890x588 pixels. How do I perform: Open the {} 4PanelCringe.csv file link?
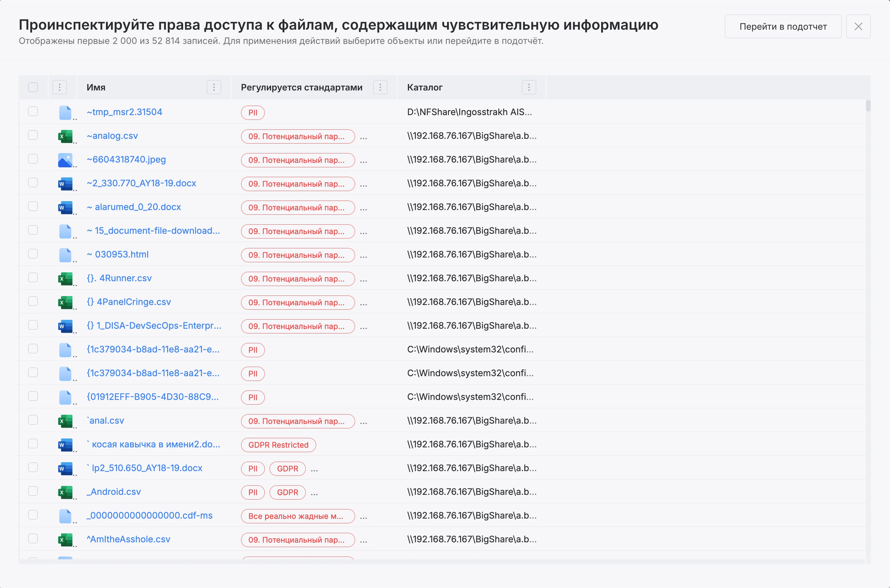pos(129,302)
